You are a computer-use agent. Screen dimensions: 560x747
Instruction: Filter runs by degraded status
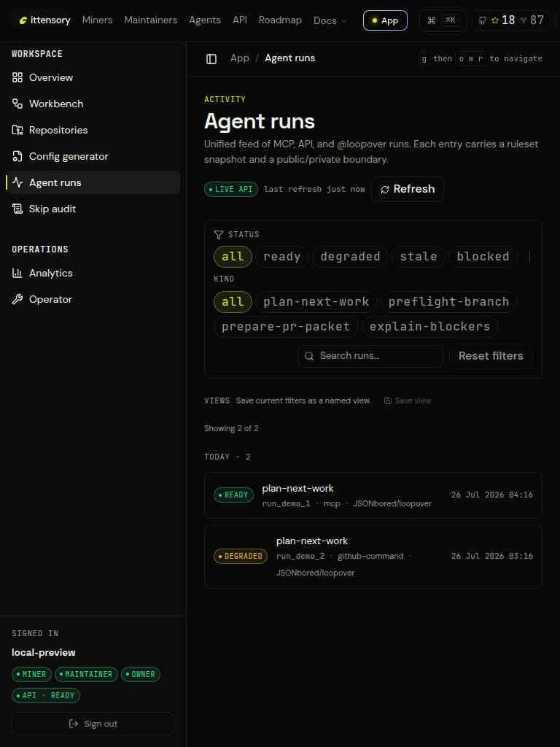(x=350, y=257)
